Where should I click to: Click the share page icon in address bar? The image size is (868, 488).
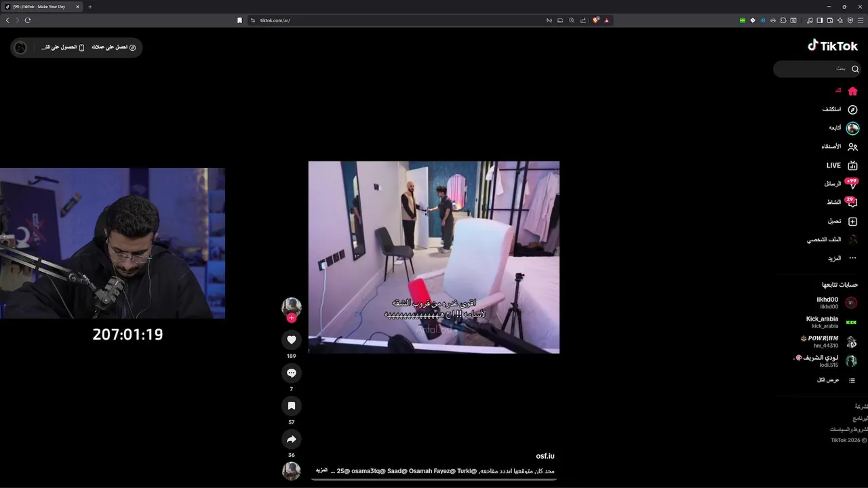tap(583, 20)
